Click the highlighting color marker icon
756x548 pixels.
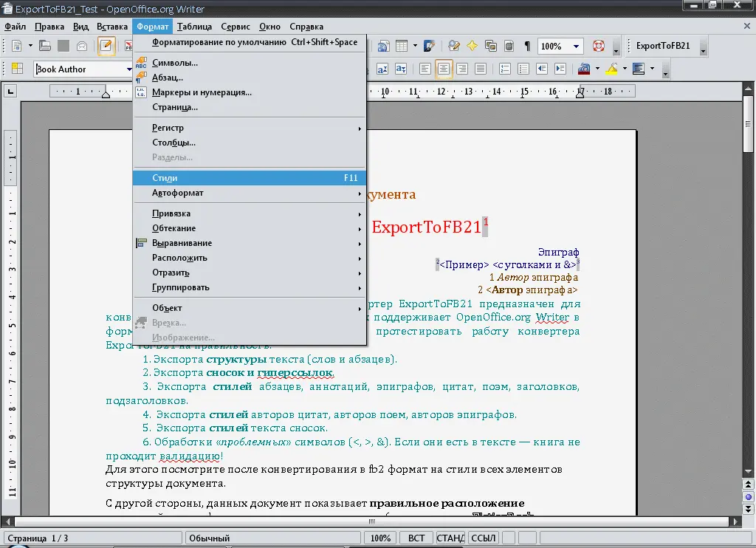611,69
